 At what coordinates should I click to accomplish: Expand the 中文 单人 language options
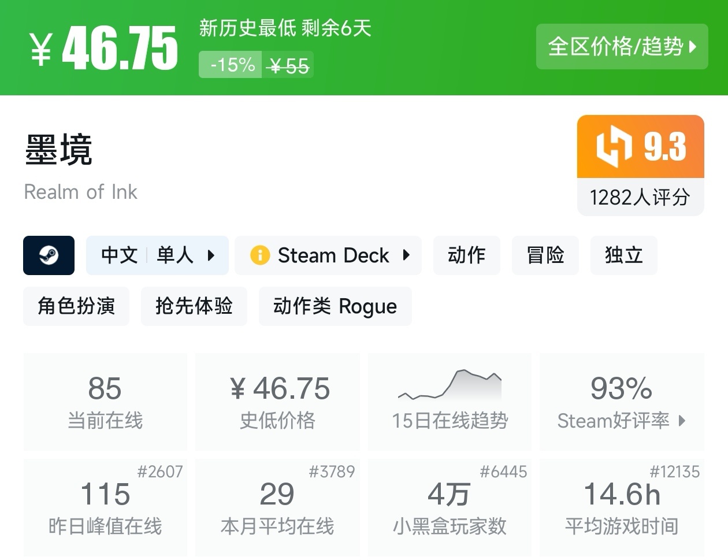(x=157, y=255)
